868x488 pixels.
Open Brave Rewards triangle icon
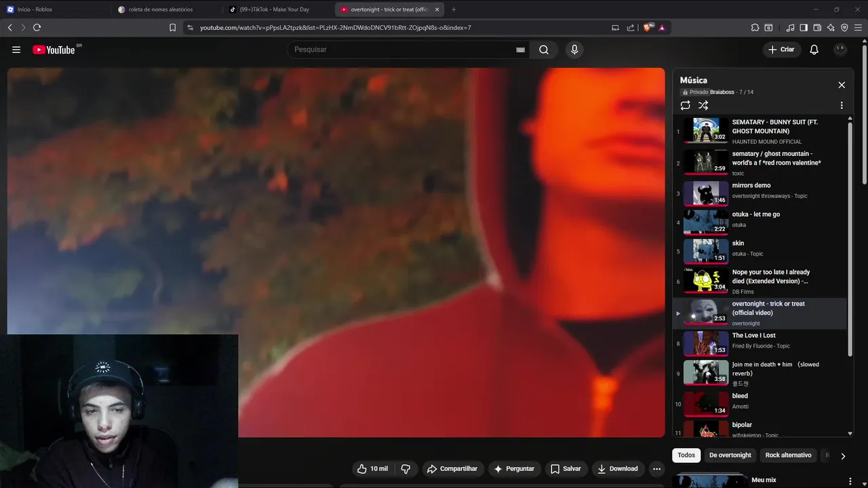(662, 28)
